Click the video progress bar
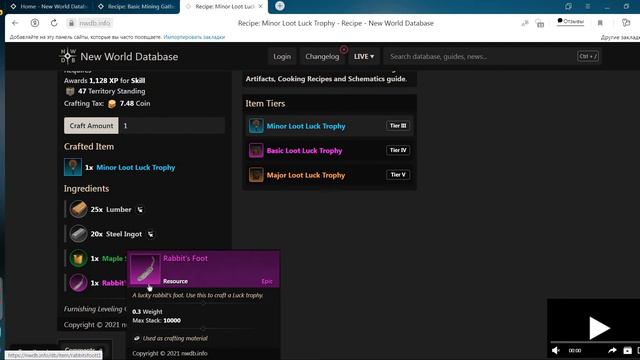 (595, 342)
